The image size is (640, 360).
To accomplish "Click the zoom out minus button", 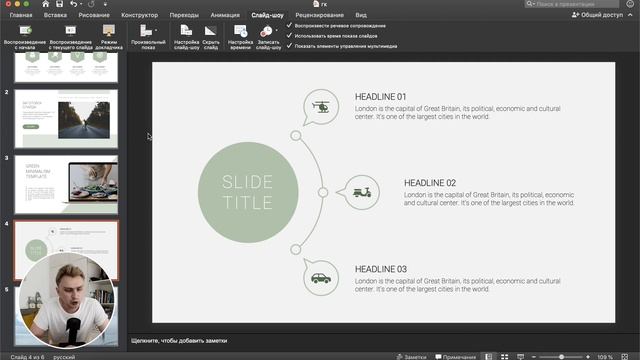I will click(x=534, y=356).
